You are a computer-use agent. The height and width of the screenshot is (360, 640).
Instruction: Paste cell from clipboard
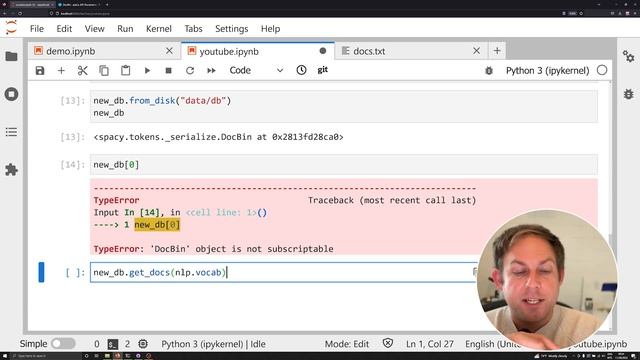pyautogui.click(x=126, y=71)
